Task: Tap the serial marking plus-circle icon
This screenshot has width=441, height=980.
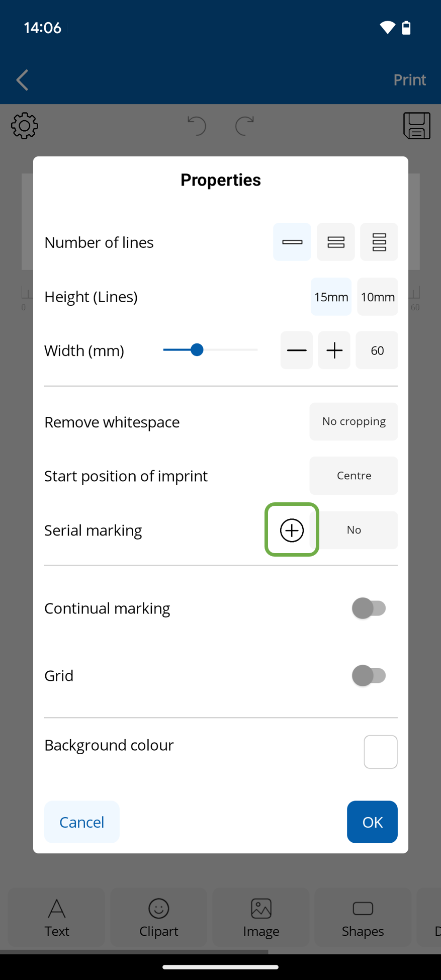Action: (x=292, y=530)
